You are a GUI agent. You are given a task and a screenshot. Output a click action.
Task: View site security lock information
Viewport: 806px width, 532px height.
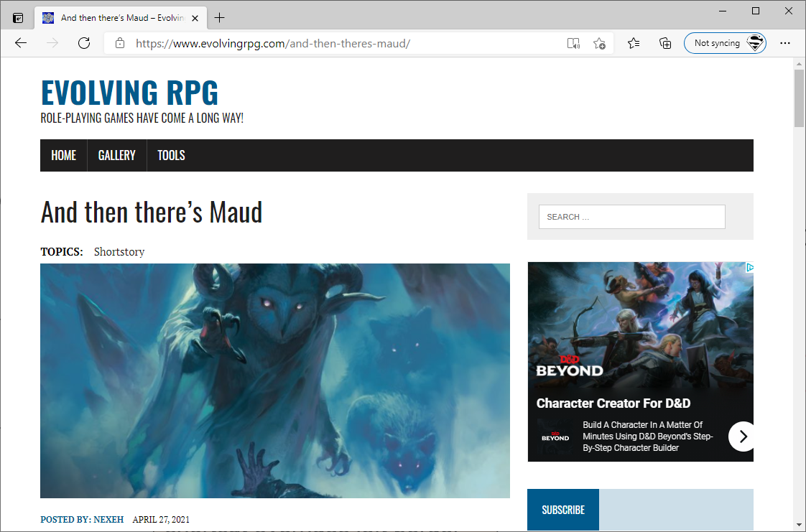120,43
